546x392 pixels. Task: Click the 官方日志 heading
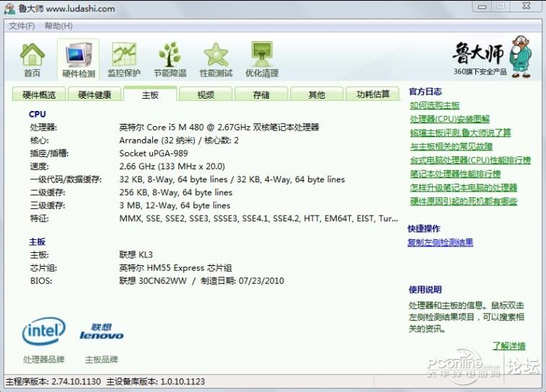tap(425, 92)
